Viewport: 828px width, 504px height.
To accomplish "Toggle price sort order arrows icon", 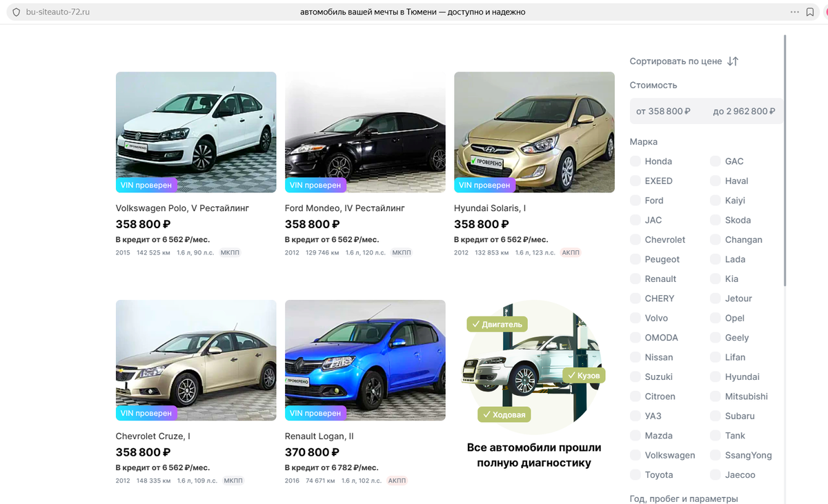I will coord(733,61).
